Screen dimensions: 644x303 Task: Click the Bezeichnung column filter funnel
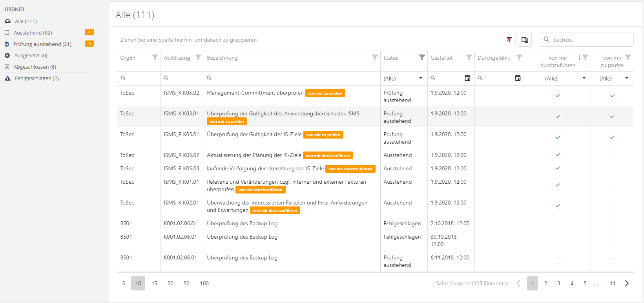click(375, 58)
